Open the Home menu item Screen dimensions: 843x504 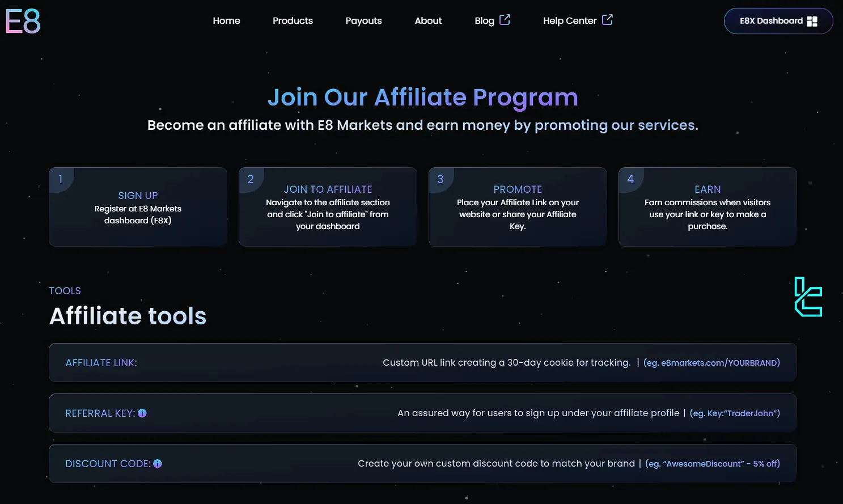pyautogui.click(x=226, y=20)
